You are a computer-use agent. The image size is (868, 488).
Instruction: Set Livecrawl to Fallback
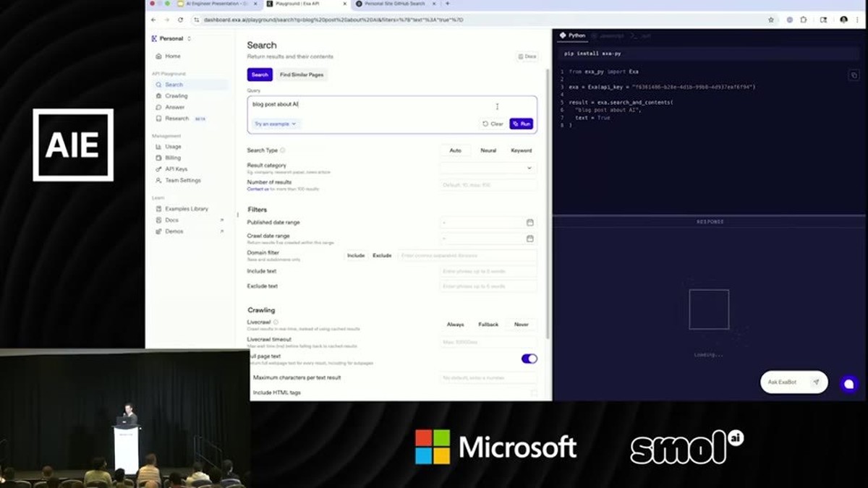point(488,325)
